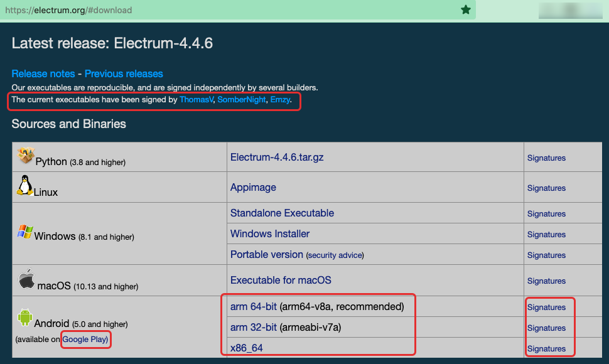Open SomberNight signer link
This screenshot has height=364, width=609.
pos(242,100)
